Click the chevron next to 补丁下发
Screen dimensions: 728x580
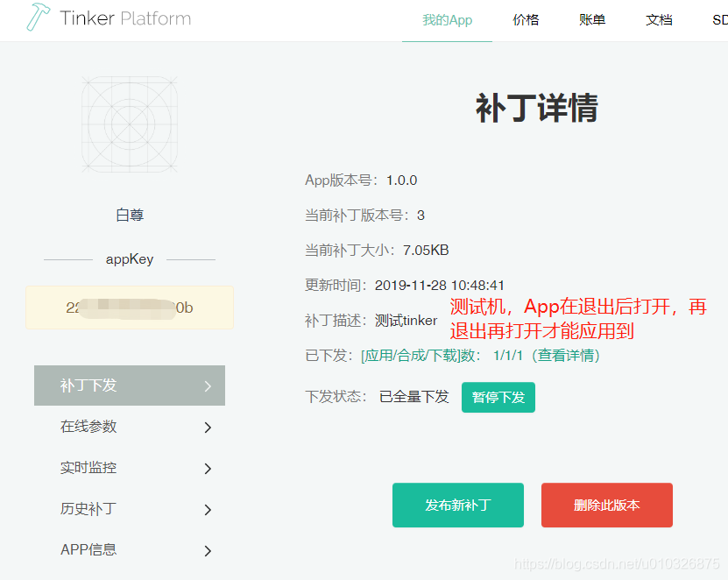pyautogui.click(x=208, y=385)
